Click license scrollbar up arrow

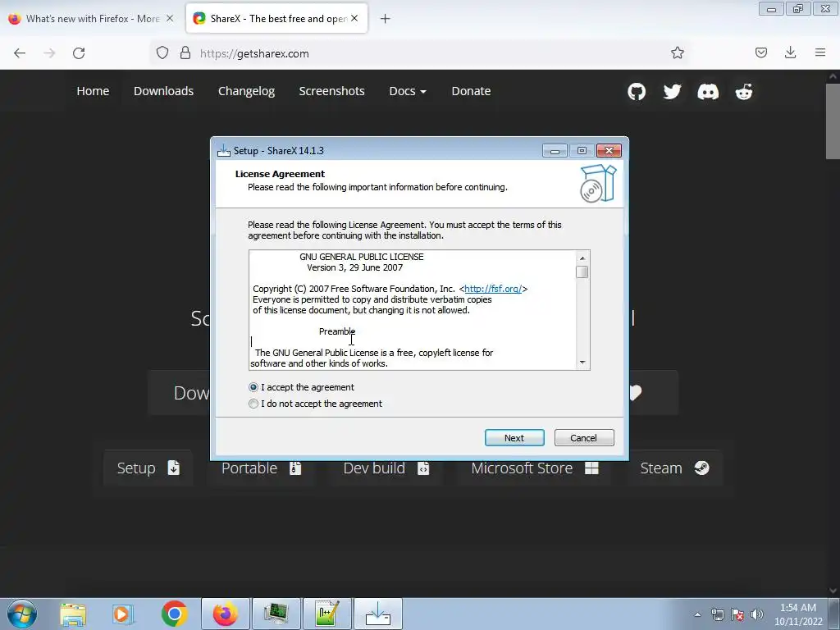(x=582, y=258)
